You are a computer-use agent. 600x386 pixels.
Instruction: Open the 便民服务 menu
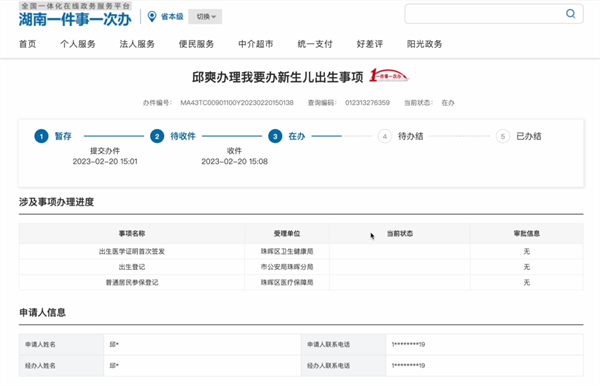(196, 44)
